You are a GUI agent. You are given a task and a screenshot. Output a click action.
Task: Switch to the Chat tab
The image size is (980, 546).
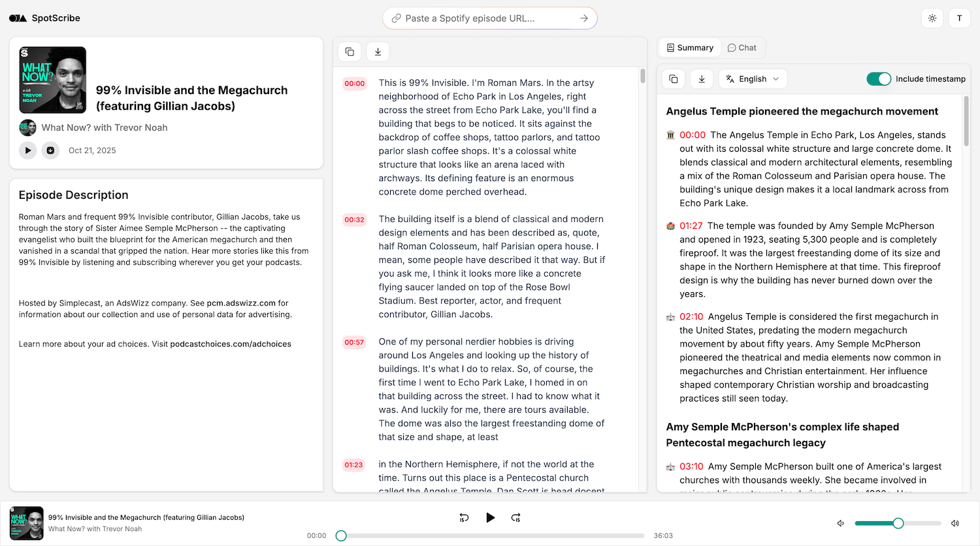pos(742,47)
